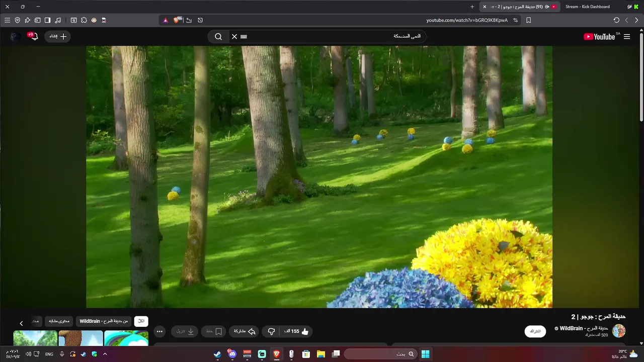This screenshot has height=362, width=644.
Task: Toggle the browser sidebar panel
Action: (x=47, y=20)
